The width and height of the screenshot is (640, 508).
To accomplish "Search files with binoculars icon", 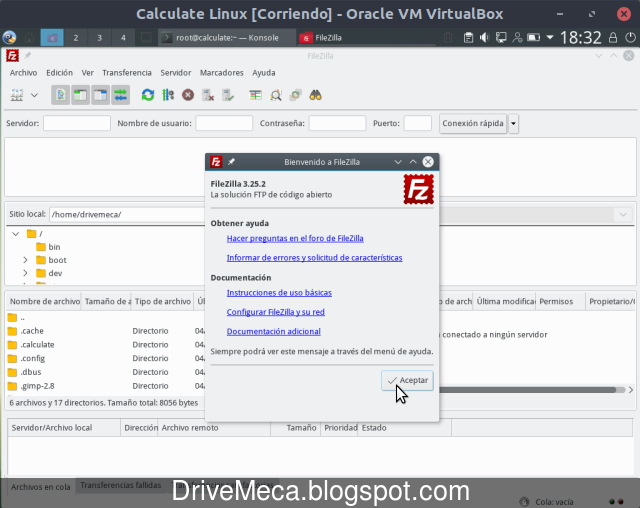I will click(x=316, y=95).
